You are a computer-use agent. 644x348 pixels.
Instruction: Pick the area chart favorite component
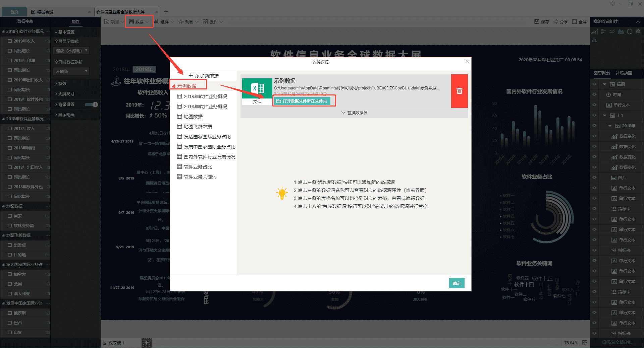pyautogui.click(x=621, y=31)
